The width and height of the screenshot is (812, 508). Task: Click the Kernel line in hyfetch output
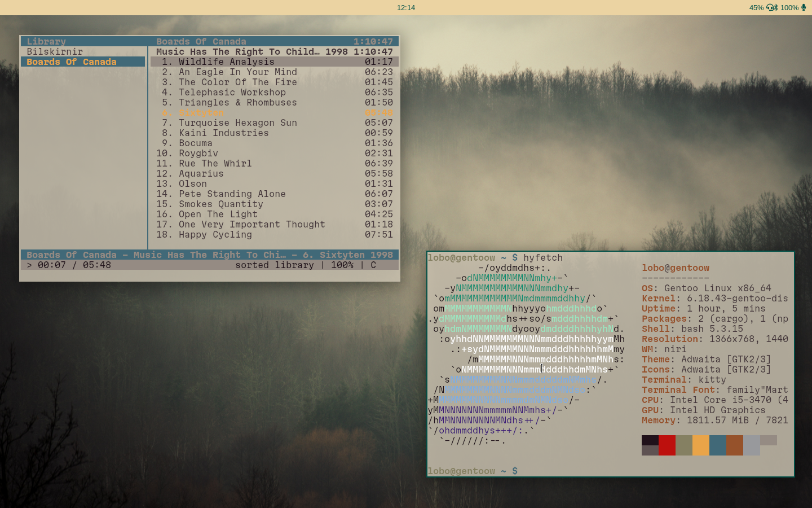[715, 298]
